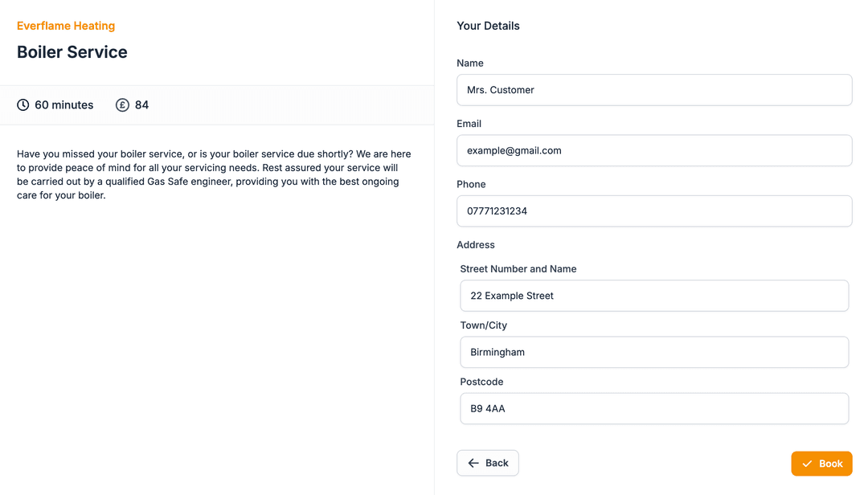
Task: Click the Name field label
Action: [470, 63]
